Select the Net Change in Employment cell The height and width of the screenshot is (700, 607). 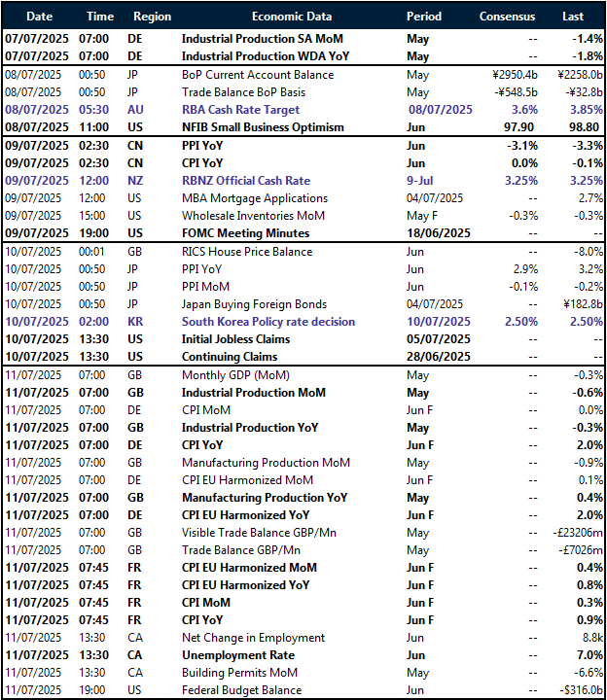[253, 638]
